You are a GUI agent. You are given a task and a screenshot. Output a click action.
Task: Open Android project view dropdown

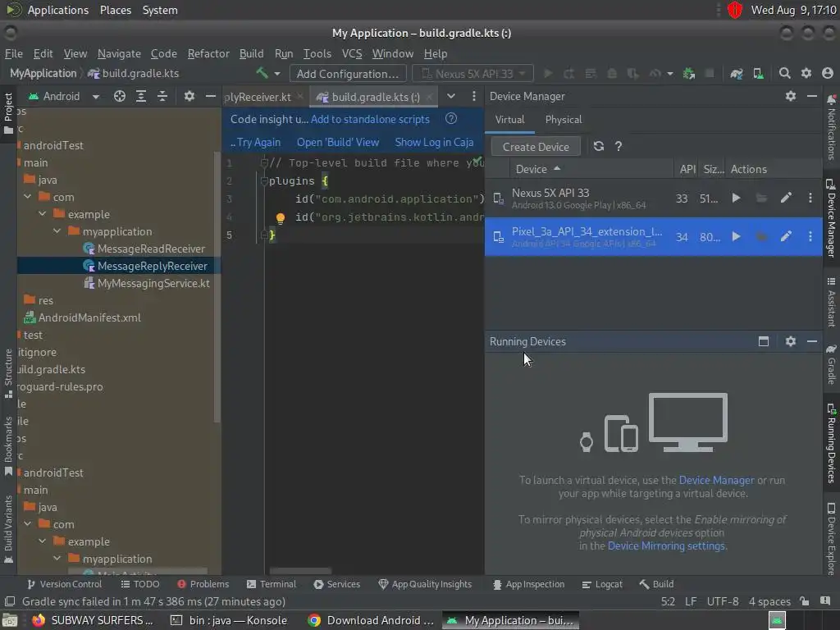(x=64, y=97)
